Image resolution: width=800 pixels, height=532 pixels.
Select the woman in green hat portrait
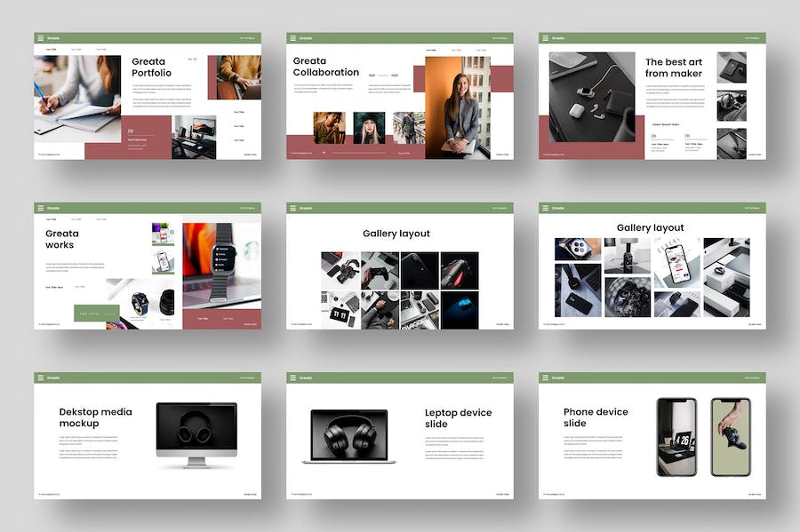(369, 128)
